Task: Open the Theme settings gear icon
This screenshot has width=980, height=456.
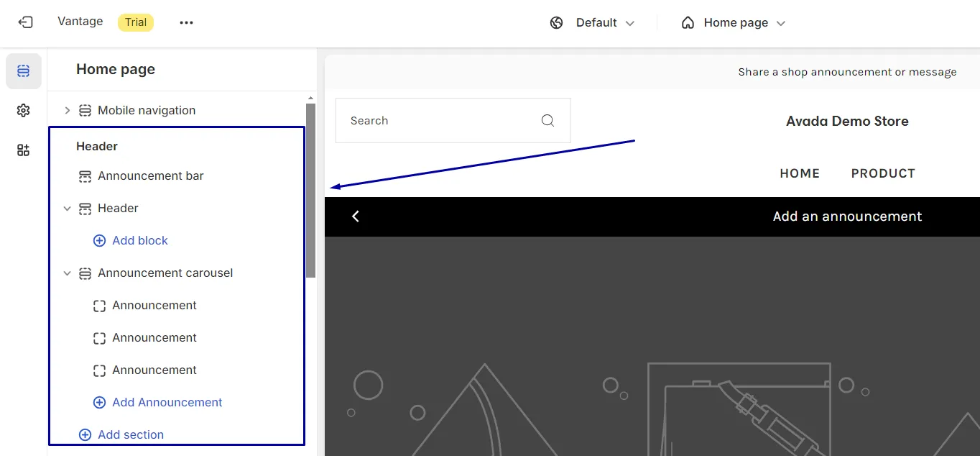Action: [24, 110]
